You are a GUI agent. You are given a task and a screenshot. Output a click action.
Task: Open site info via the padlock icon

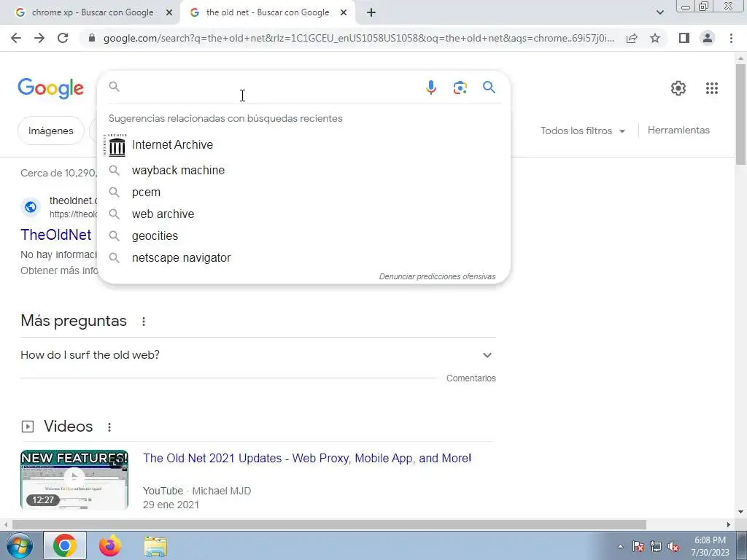[x=92, y=38]
